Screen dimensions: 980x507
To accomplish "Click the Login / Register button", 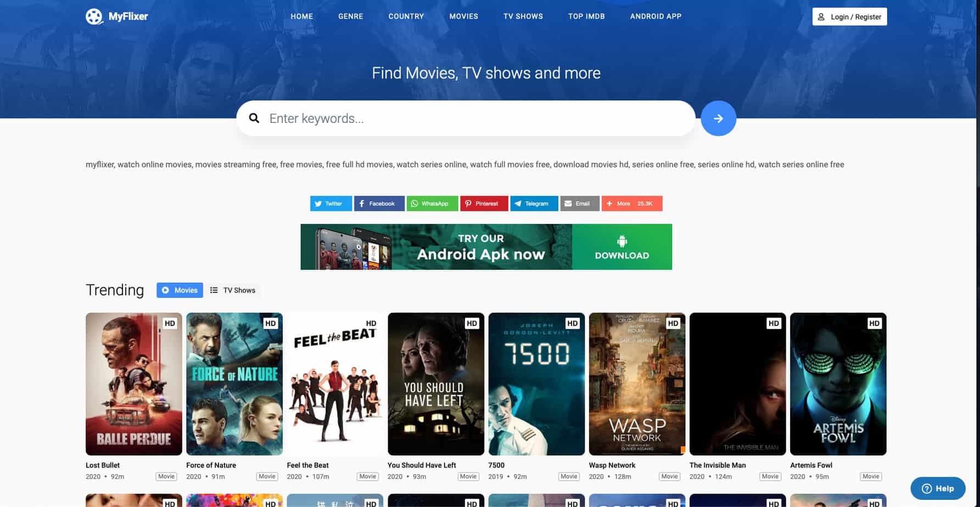I will (x=849, y=17).
